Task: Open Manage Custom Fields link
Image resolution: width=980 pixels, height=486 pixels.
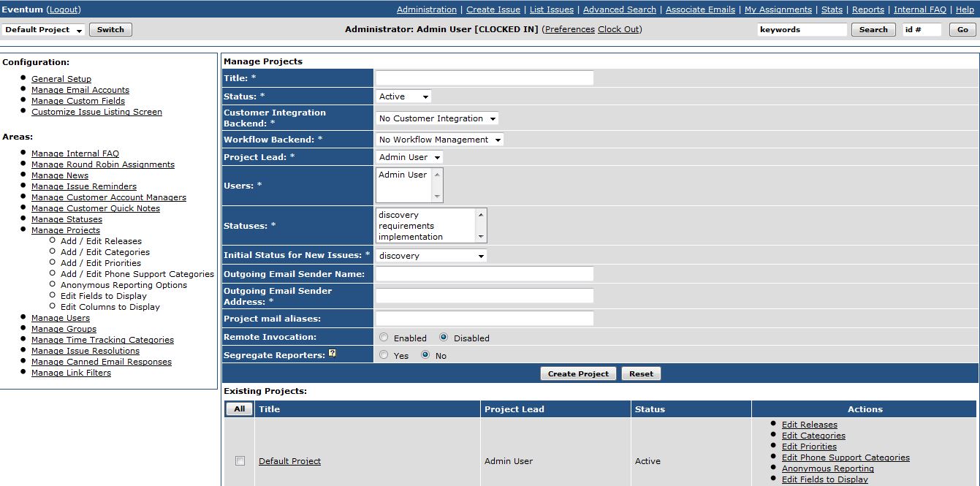Action: pyautogui.click(x=77, y=101)
